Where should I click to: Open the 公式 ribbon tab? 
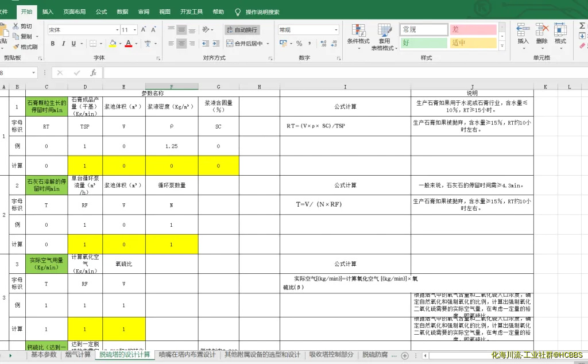(101, 11)
